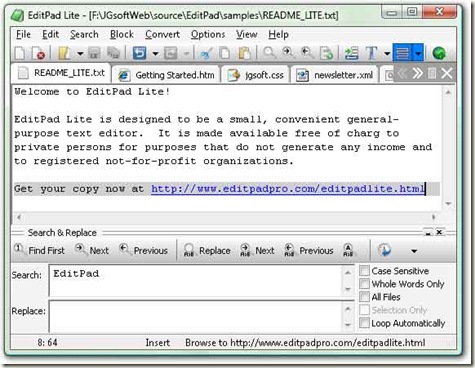Open the View menu
This screenshot has height=368, width=475.
pos(247,34)
